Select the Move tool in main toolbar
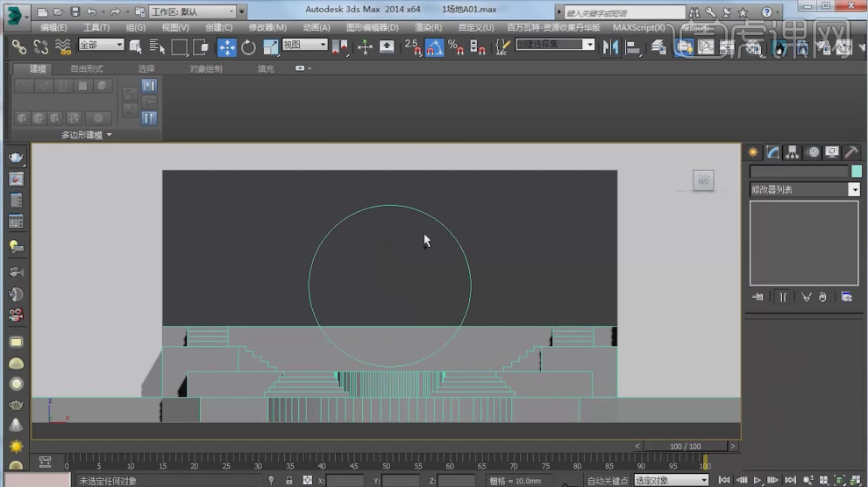Screen dimensions: 868x487 click(226, 47)
